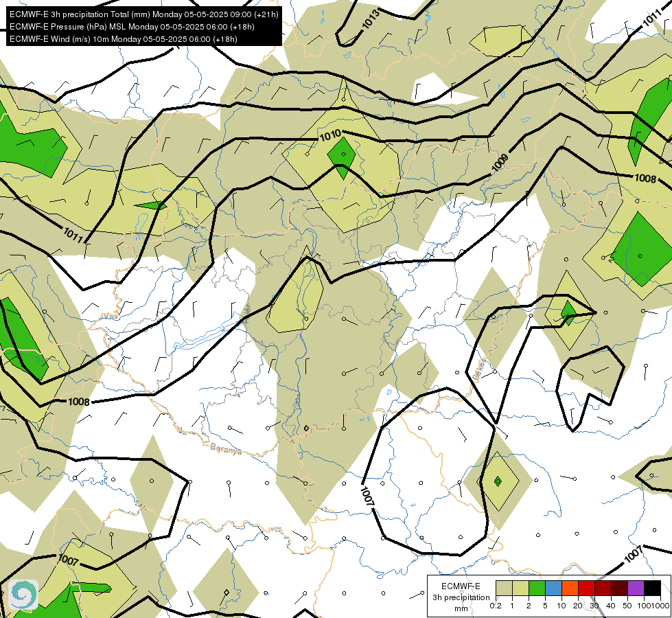This screenshot has height=618, width=672.
Task: Click the legend value 20
Action: (578, 606)
